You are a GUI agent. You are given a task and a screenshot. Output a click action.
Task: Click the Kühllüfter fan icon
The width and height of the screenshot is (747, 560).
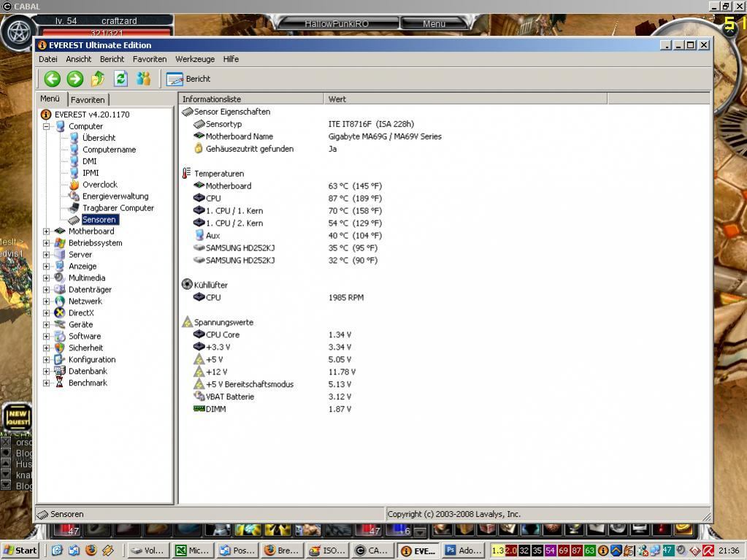click(x=187, y=285)
